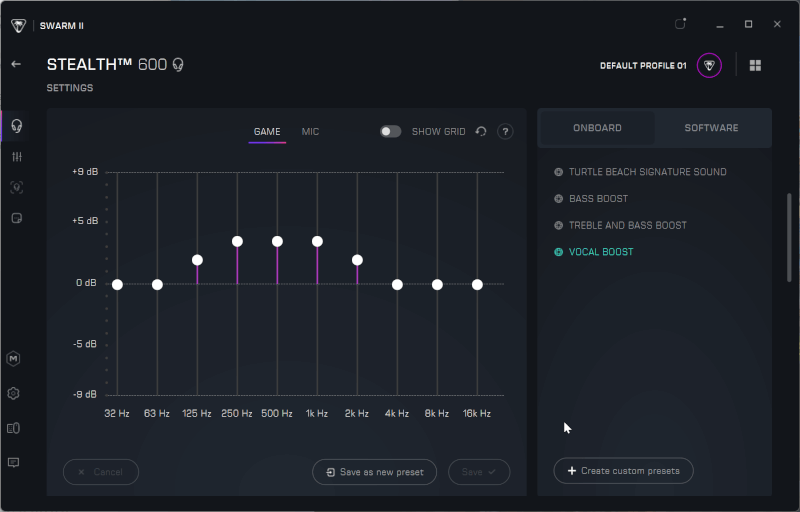Open the gear settings sidebar icon

click(x=14, y=393)
